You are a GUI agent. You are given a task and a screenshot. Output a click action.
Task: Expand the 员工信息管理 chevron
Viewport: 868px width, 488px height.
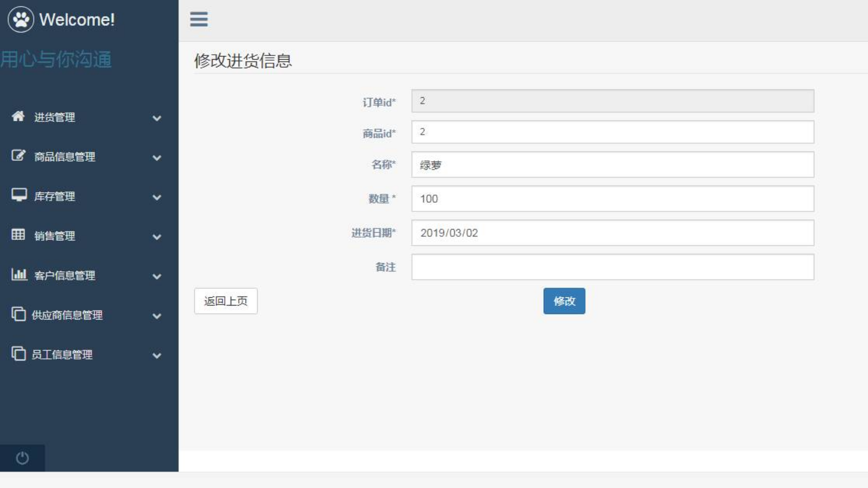157,356
